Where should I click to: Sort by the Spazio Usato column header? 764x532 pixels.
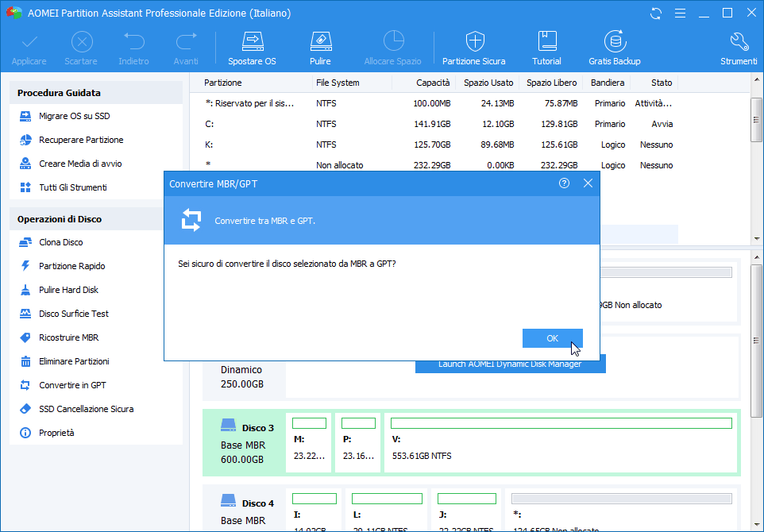pyautogui.click(x=488, y=83)
